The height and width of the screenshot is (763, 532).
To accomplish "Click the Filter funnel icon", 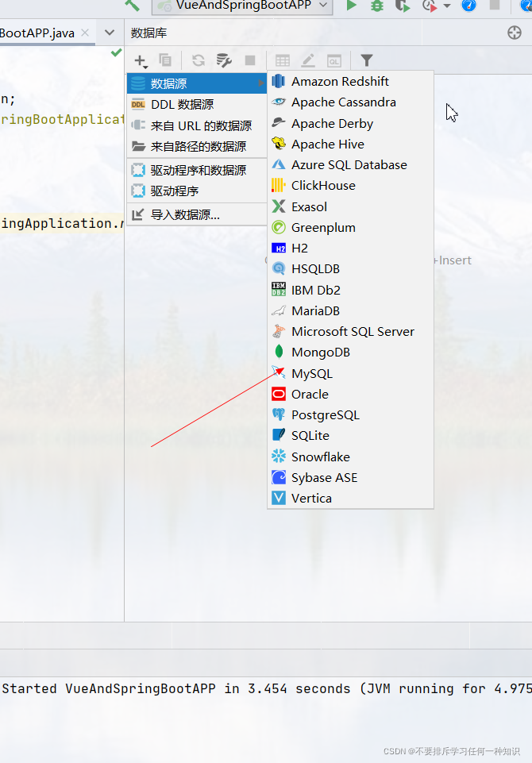I will [x=367, y=60].
